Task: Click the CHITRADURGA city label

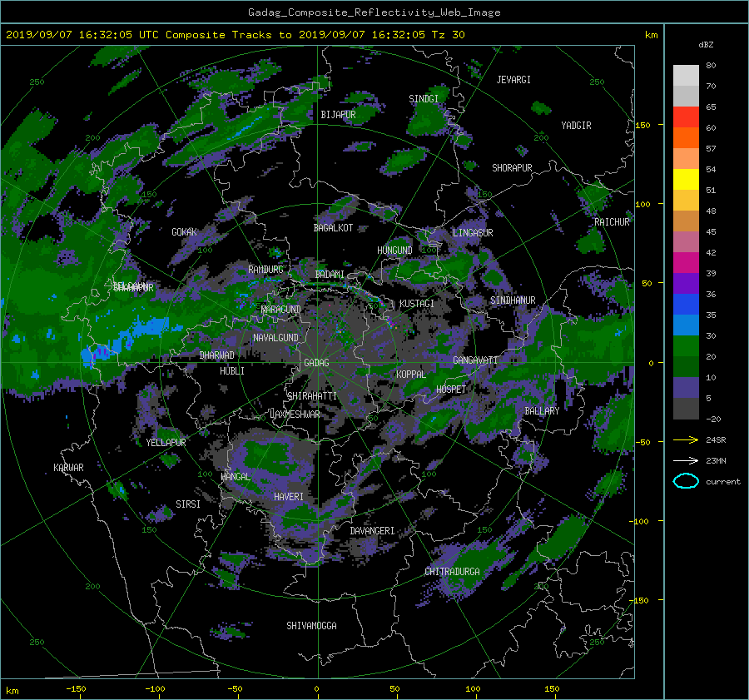Action: [452, 572]
